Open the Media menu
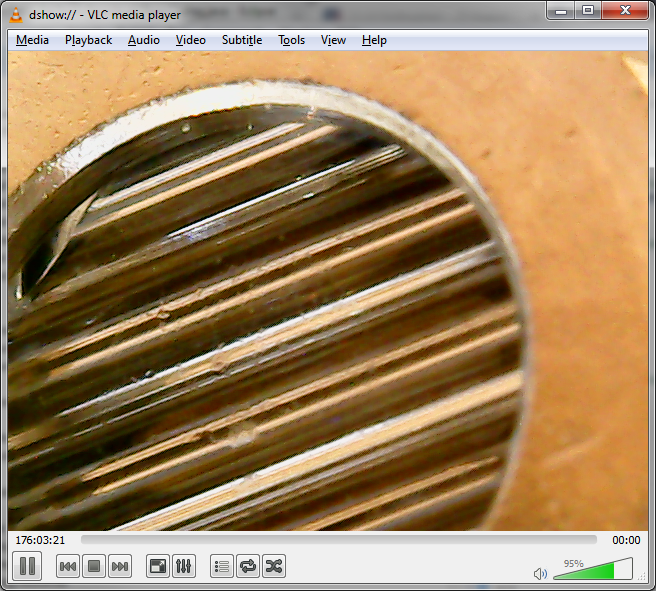The image size is (656, 591). pyautogui.click(x=32, y=40)
